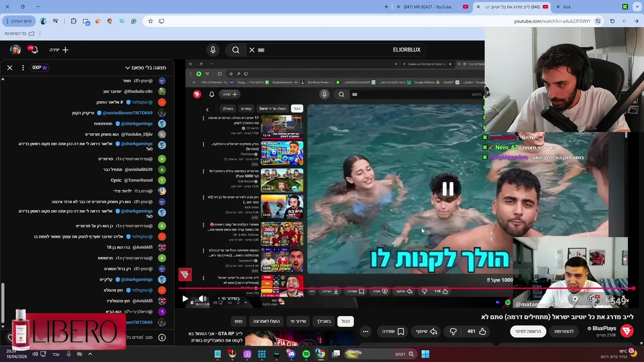Click the @thedudu-c8c chat username
The width and height of the screenshot is (644, 362).
pos(138,92)
